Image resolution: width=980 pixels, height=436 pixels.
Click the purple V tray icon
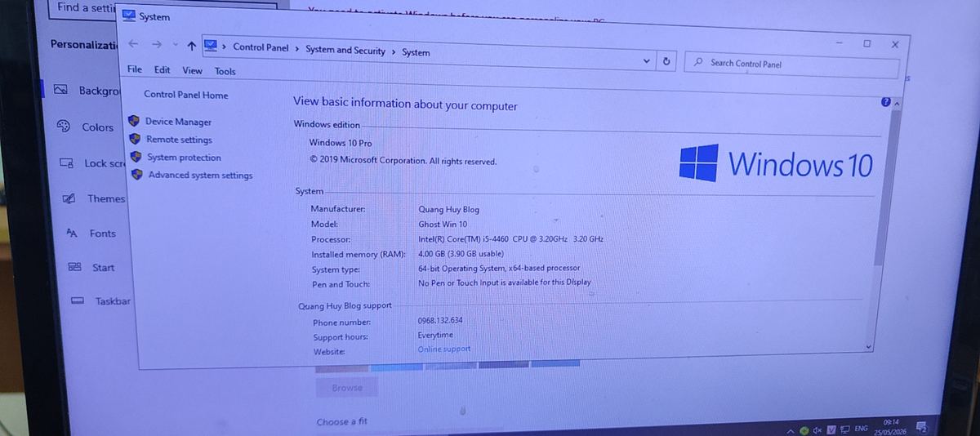(x=831, y=429)
